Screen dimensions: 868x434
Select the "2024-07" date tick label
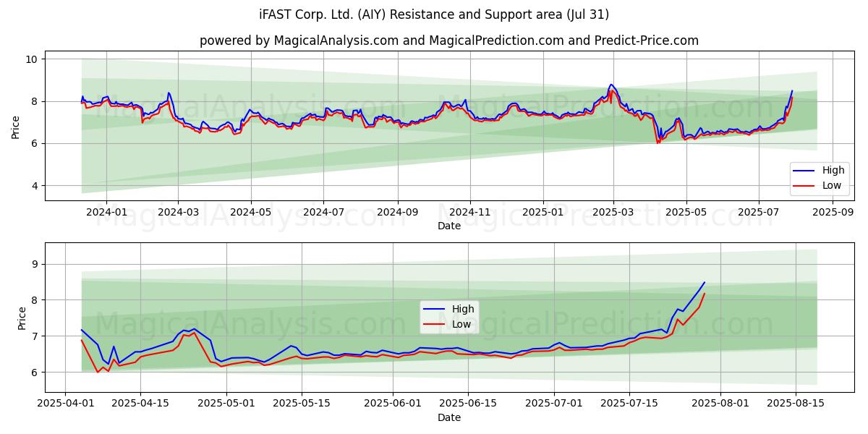[323, 213]
